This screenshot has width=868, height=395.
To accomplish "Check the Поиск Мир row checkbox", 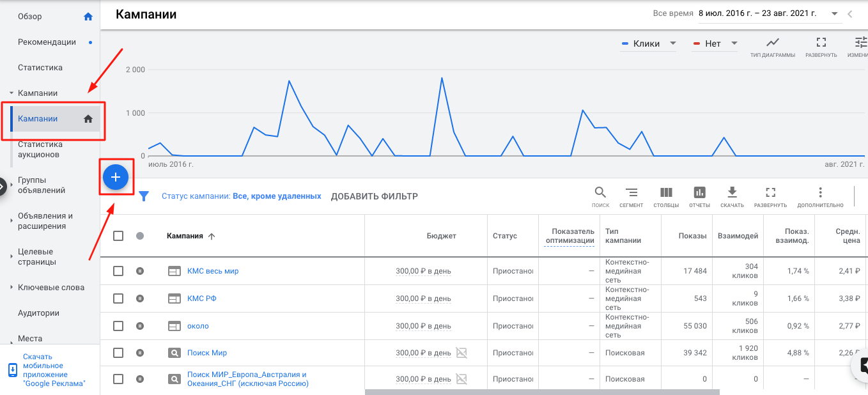I will 118,353.
